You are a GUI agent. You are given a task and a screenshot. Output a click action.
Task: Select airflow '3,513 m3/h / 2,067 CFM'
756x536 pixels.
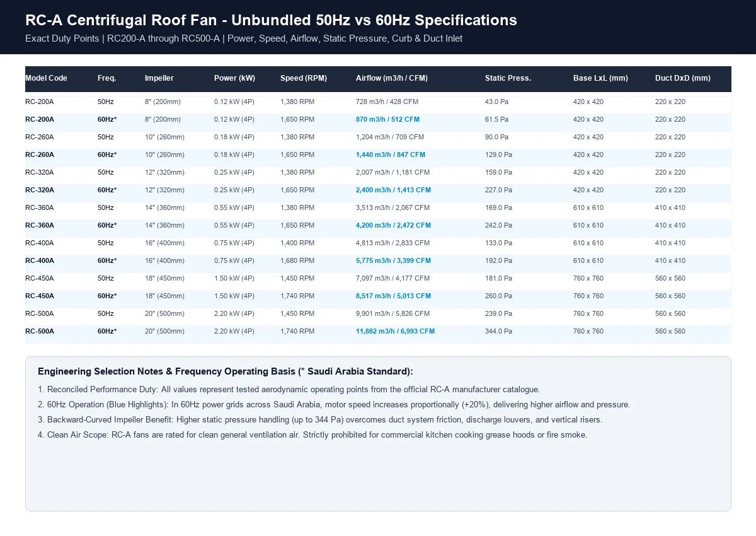point(392,207)
